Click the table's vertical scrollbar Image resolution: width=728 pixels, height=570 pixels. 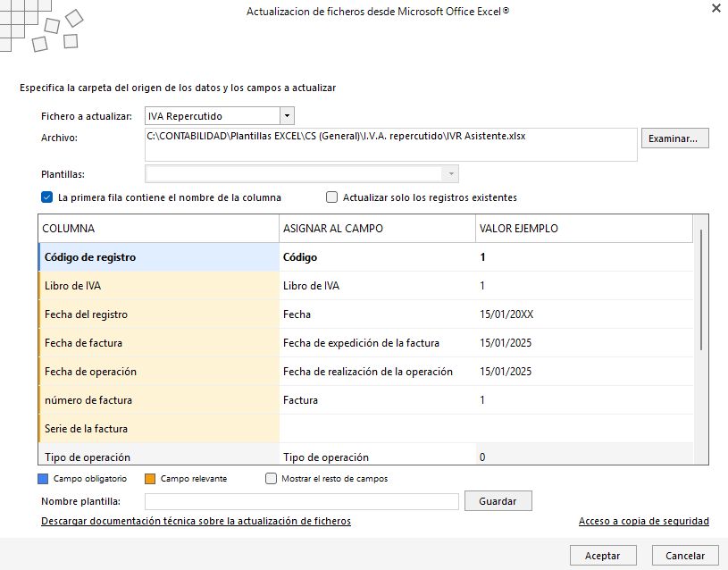(x=700, y=290)
